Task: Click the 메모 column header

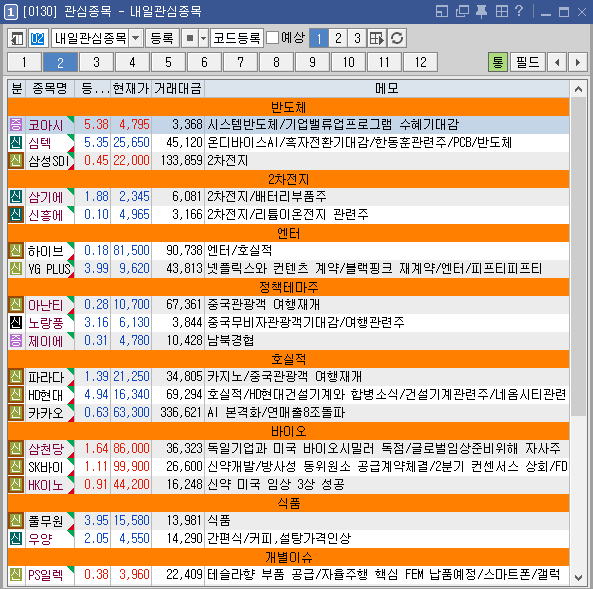Action: [x=387, y=89]
